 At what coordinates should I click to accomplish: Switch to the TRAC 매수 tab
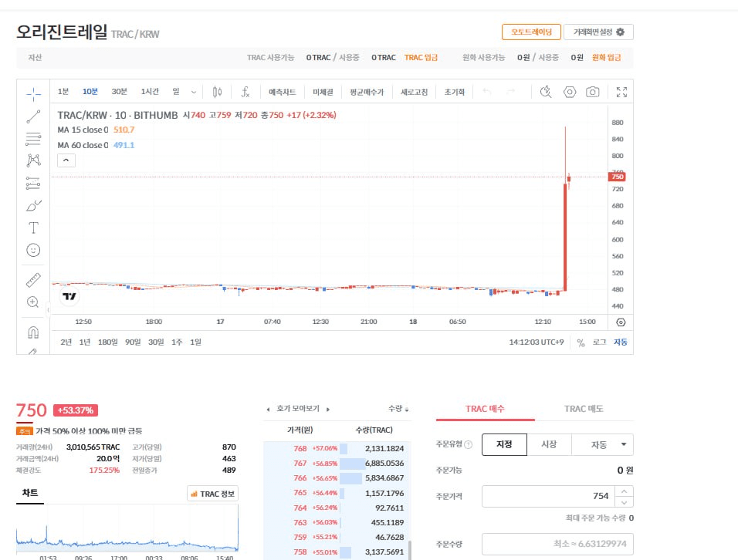pos(485,409)
